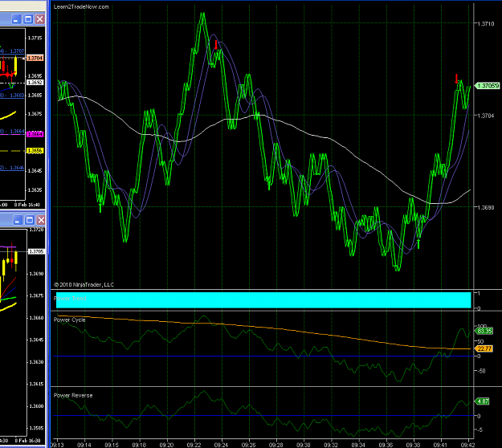Image resolution: width=502 pixels, height=448 pixels.
Task: Minimize the lower-left chart window
Action: [x=18, y=220]
